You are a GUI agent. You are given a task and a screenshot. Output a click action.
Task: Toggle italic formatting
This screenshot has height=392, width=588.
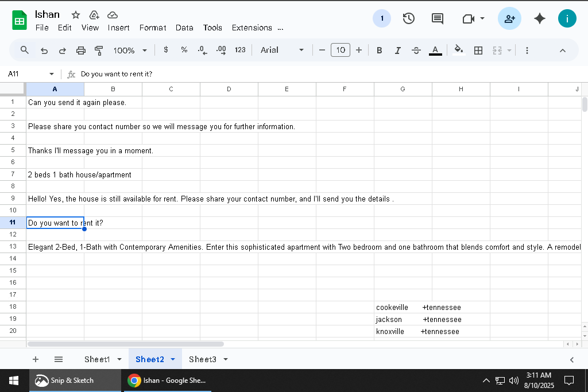(x=397, y=50)
